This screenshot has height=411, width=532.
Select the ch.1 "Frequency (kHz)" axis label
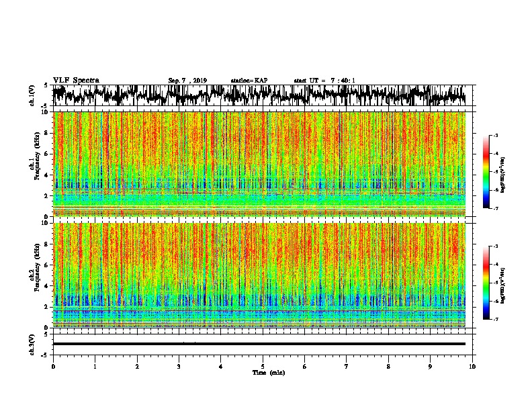[x=37, y=156]
